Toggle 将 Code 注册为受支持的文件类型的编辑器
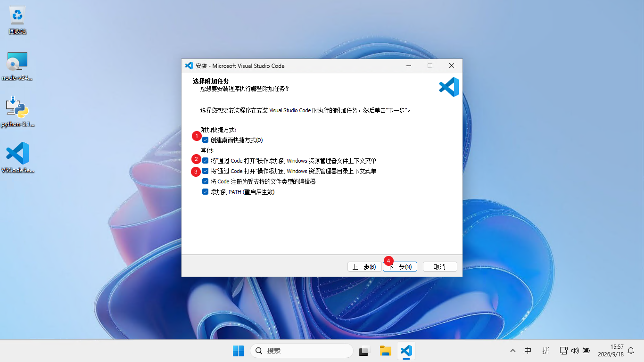Viewport: 644px width, 362px height. coord(206,181)
